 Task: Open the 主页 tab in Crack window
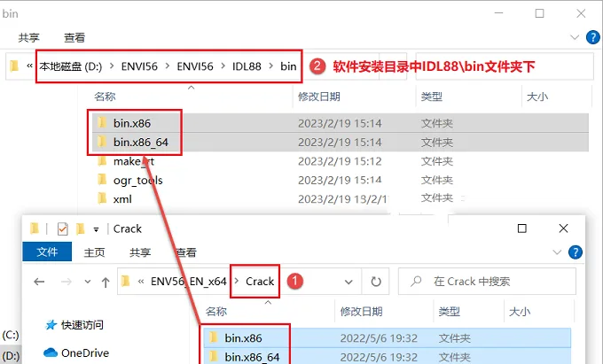(94, 252)
